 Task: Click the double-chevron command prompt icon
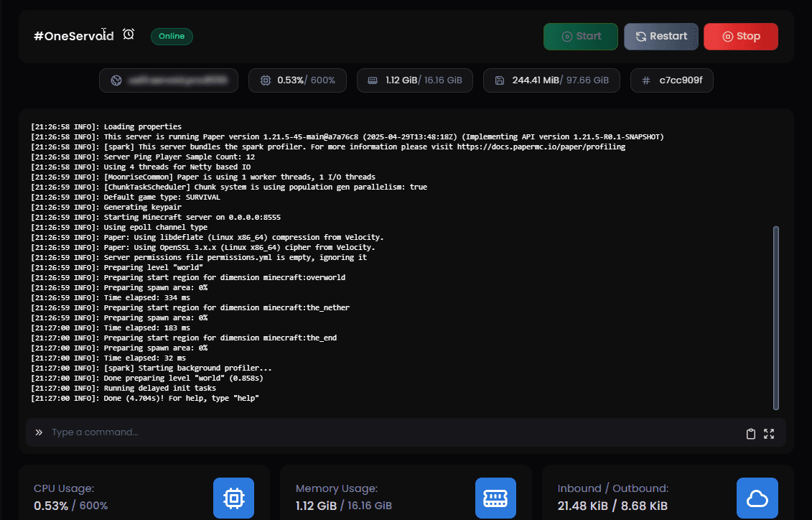(x=39, y=432)
